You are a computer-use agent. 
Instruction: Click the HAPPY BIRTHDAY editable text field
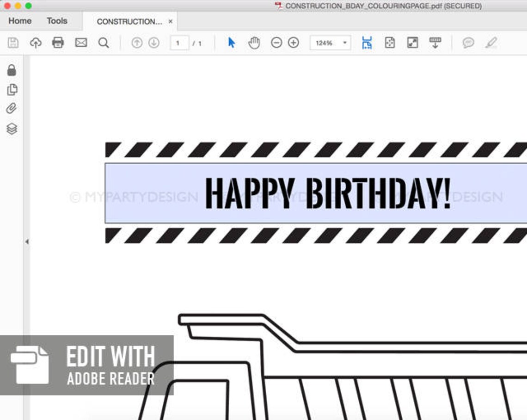(316, 193)
